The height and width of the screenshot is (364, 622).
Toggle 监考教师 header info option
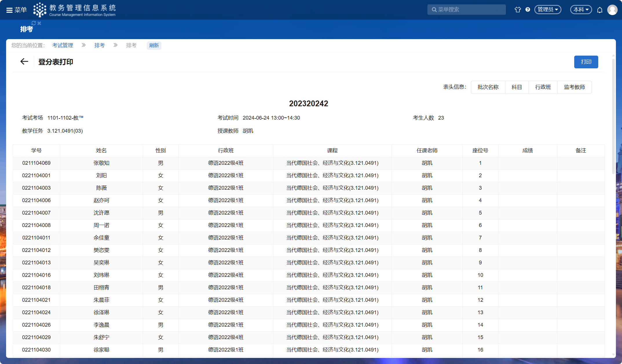(575, 87)
